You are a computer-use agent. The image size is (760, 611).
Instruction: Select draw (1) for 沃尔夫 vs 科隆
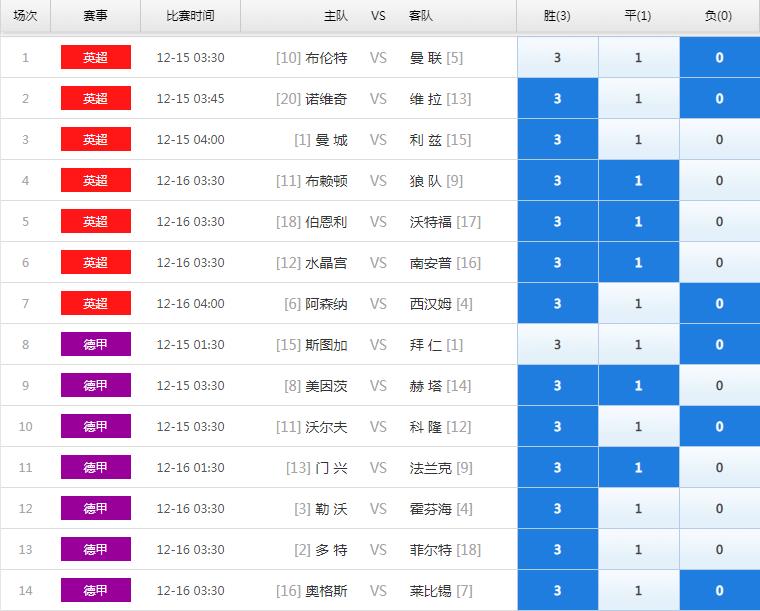coord(638,426)
